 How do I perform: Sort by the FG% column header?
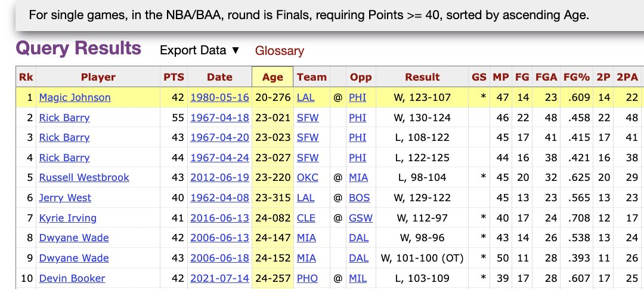[576, 77]
